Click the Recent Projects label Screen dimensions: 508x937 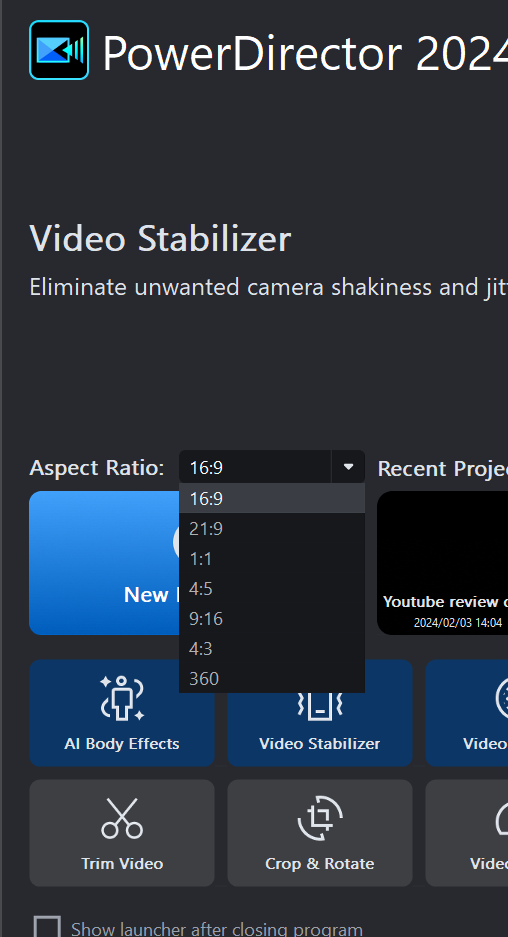pos(443,468)
